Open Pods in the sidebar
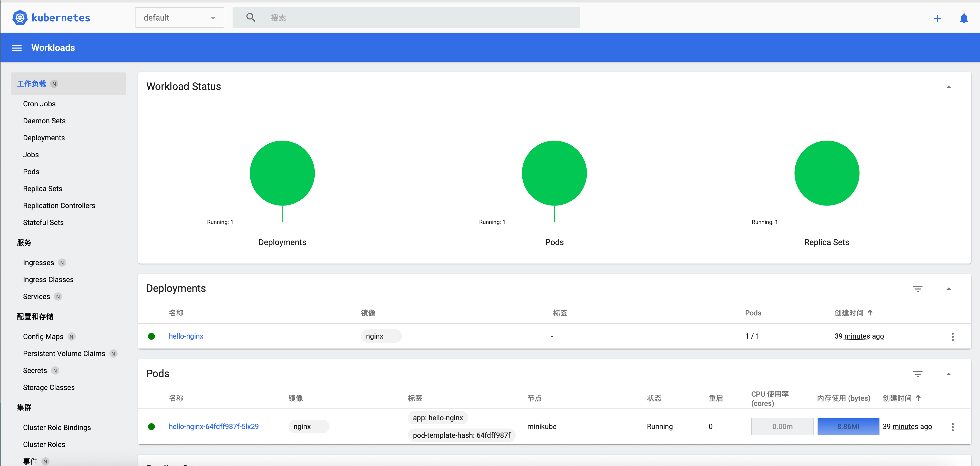 click(x=31, y=172)
